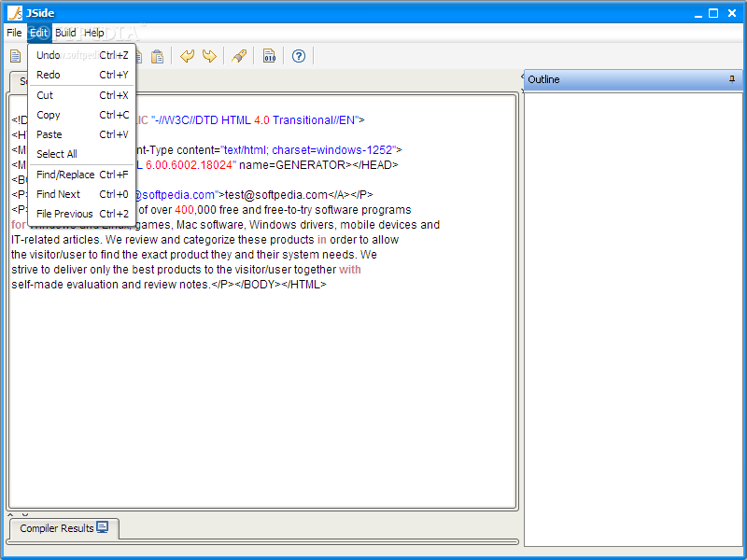Open the Help menu
Viewport: 747px width, 560px height.
tap(94, 33)
